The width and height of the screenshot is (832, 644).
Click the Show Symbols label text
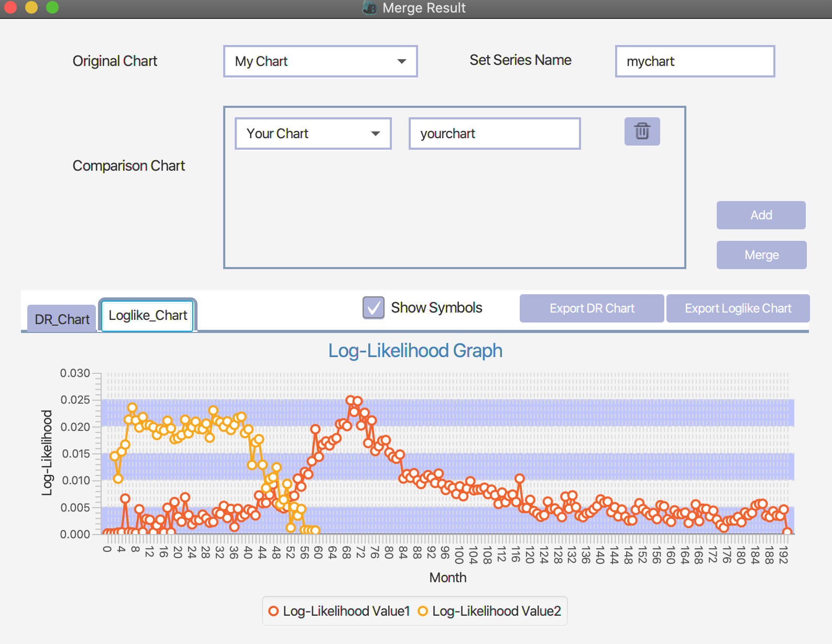pos(436,308)
